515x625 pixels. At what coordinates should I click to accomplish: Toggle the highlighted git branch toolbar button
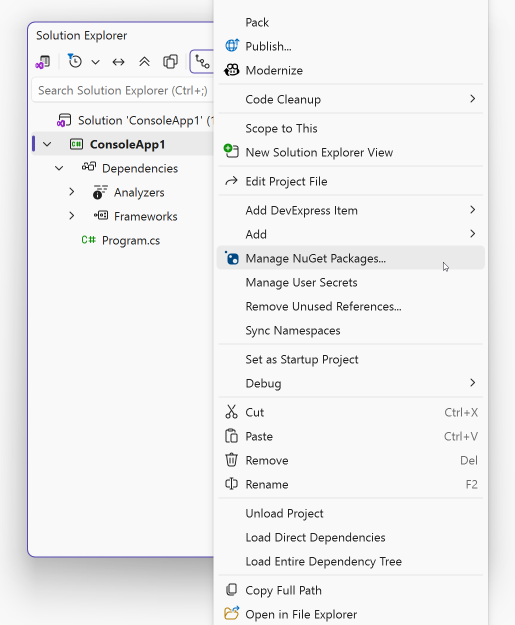tap(202, 62)
